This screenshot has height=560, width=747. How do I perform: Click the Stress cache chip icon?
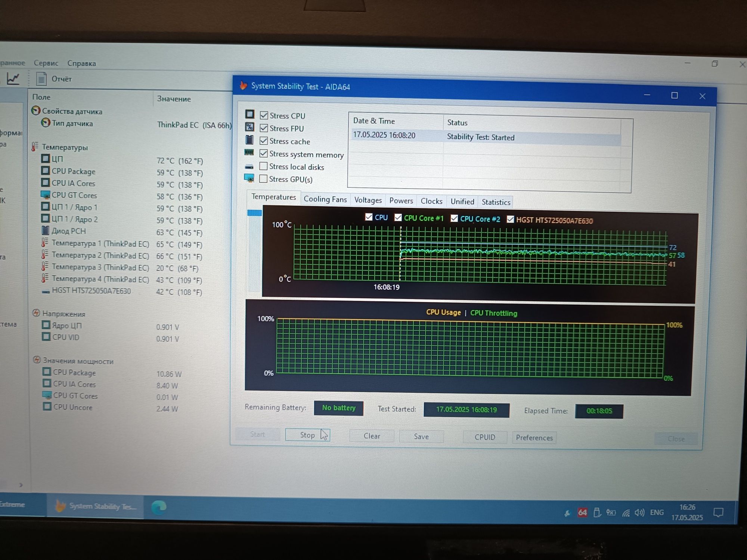[x=249, y=140]
